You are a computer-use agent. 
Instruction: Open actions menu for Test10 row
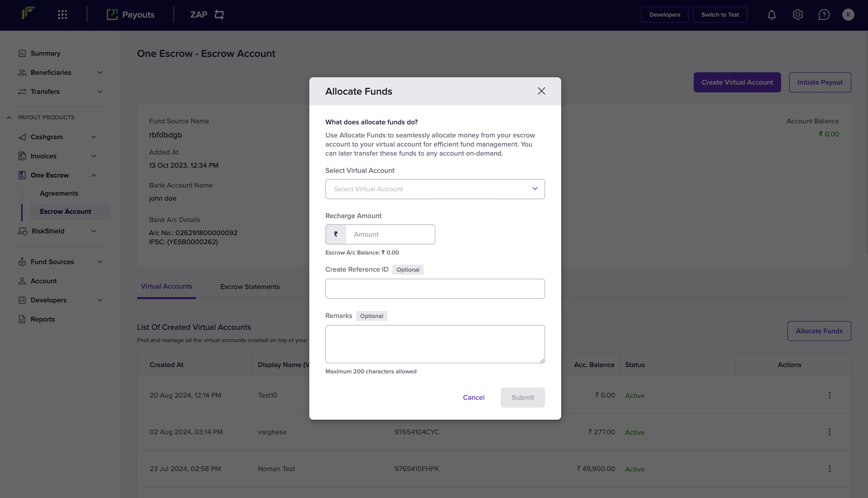(829, 395)
